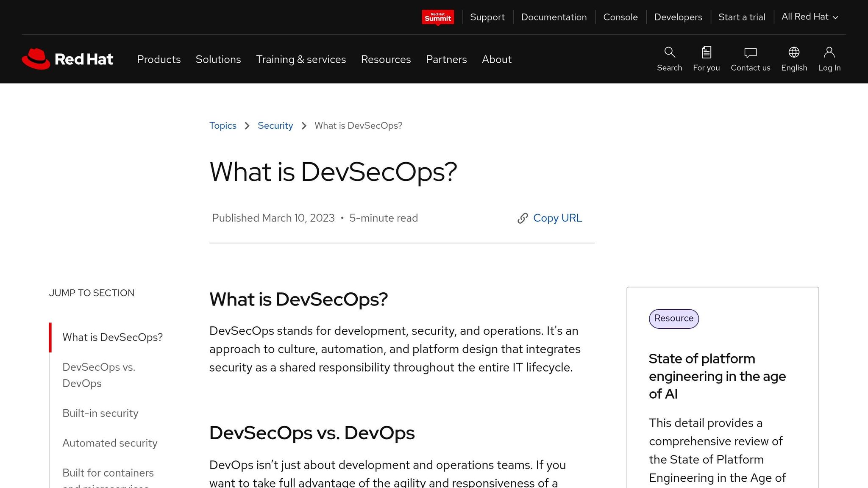Click the Log In user icon
Image resolution: width=868 pixels, height=488 pixels.
[829, 53]
